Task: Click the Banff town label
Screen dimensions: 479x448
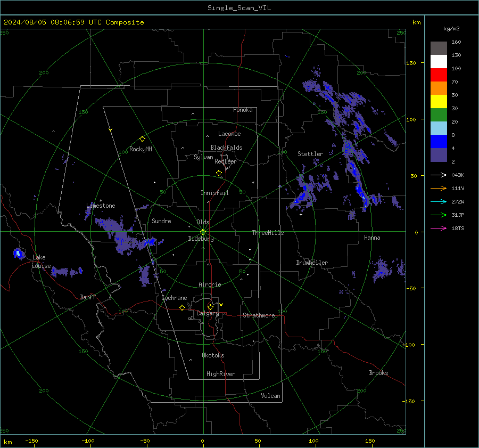Action: tap(88, 297)
